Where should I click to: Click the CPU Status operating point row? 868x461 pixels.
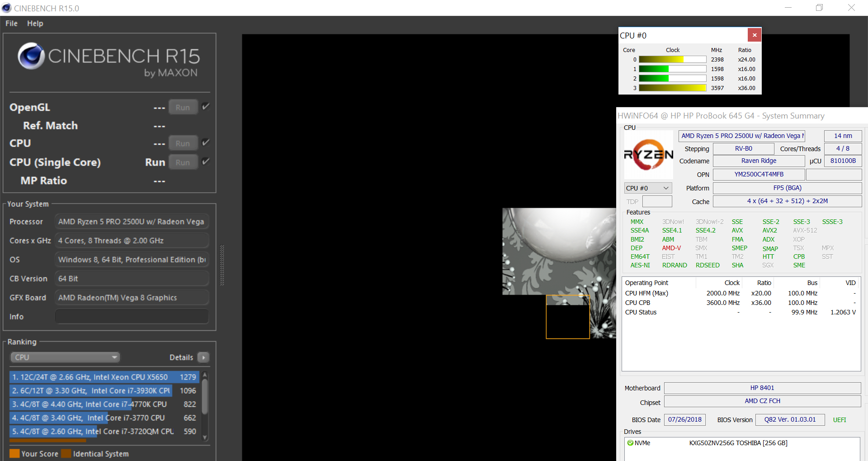coord(741,312)
